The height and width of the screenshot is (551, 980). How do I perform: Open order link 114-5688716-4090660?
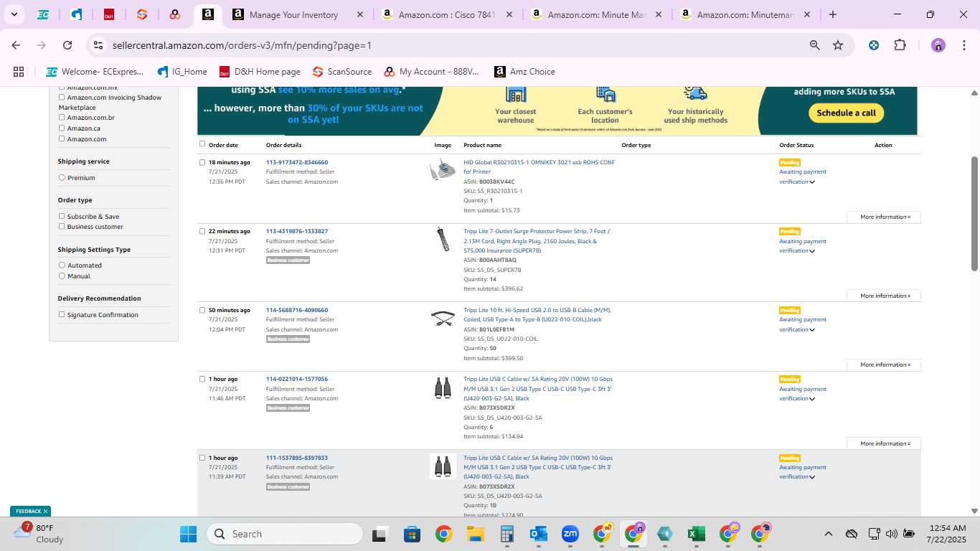point(296,310)
